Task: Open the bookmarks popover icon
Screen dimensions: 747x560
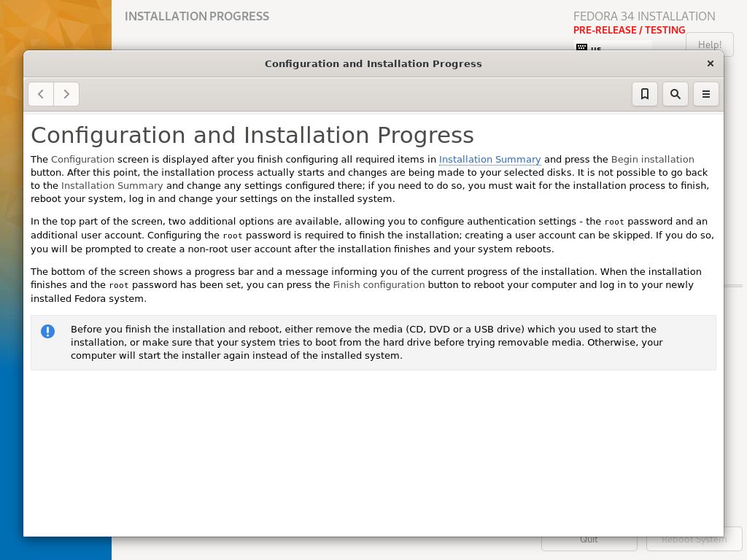Action: [x=645, y=94]
